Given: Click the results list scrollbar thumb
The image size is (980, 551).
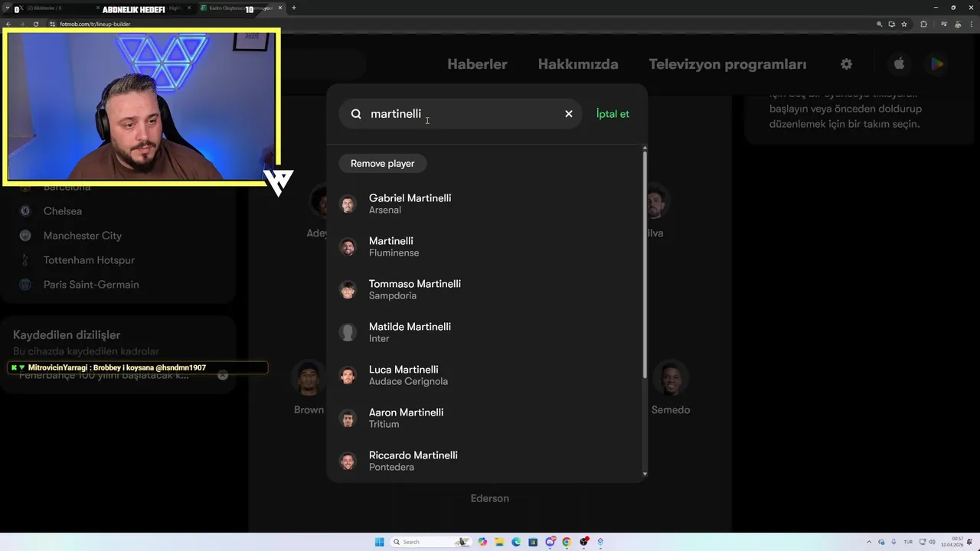Looking at the screenshot, I should pyautogui.click(x=645, y=264).
